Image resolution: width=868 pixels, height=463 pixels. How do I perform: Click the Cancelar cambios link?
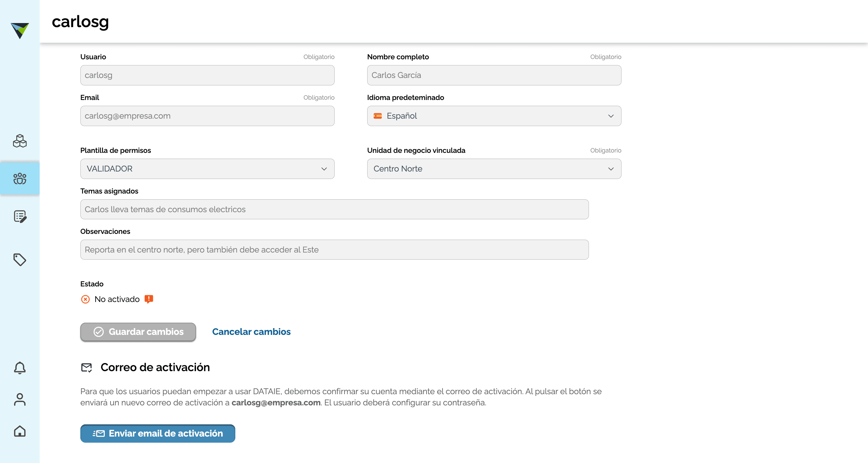[251, 332]
